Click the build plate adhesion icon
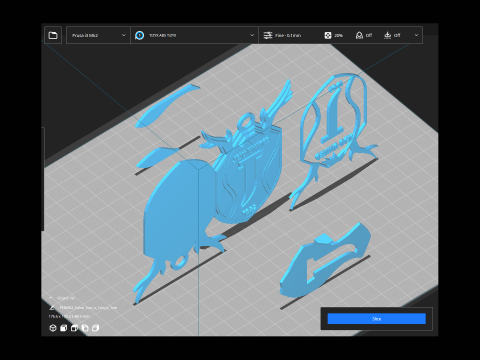Image resolution: width=480 pixels, height=360 pixels. tap(387, 35)
